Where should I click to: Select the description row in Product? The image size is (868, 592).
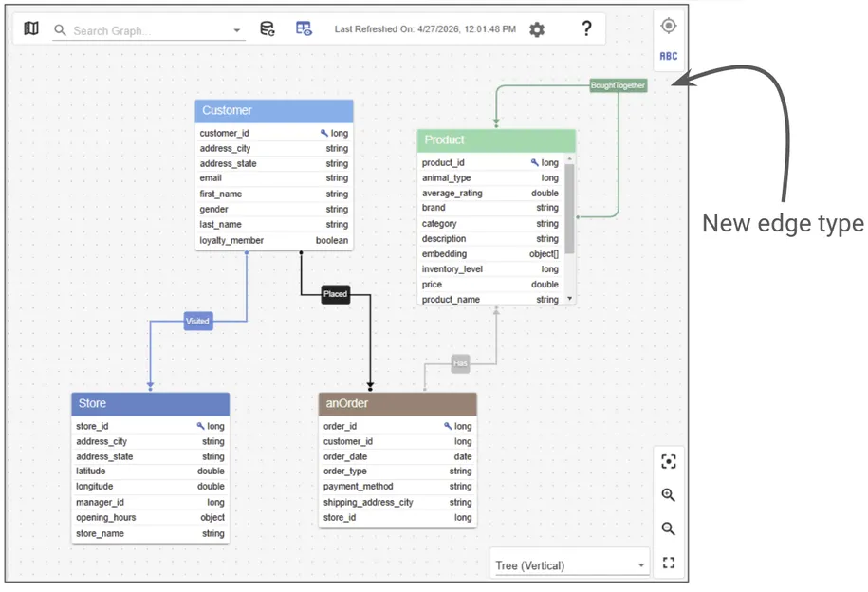pos(490,239)
